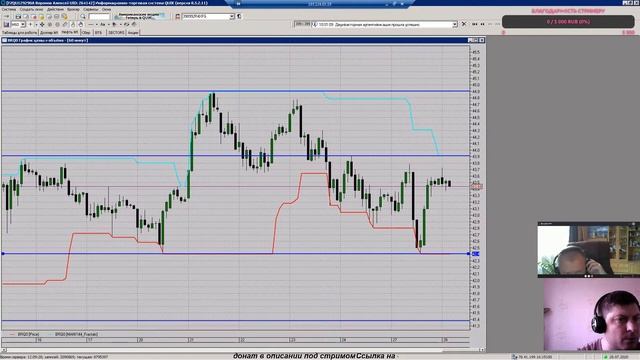Click the scrollbar right arrow under chart
Viewport: 640px width, 360px height.
(482, 350)
